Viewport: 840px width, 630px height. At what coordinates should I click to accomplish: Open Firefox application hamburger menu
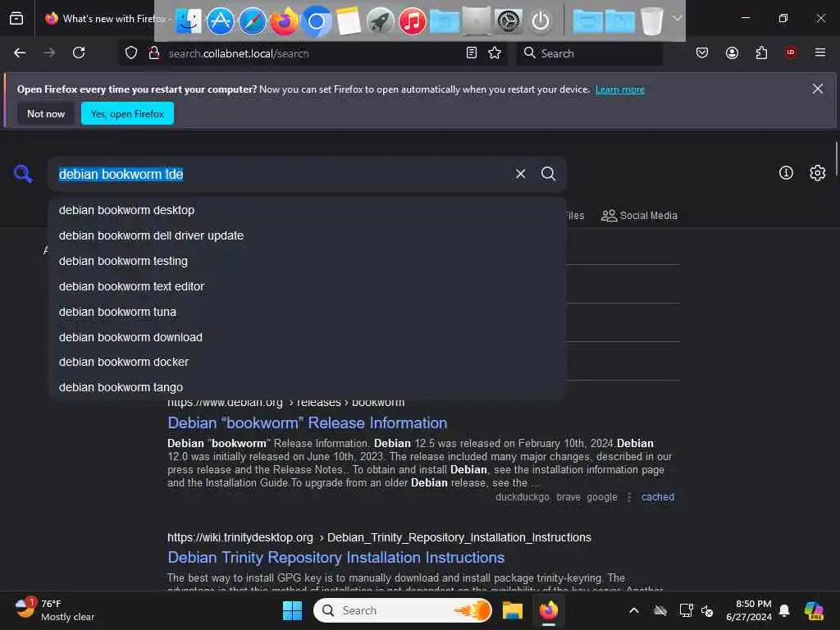tap(819, 52)
